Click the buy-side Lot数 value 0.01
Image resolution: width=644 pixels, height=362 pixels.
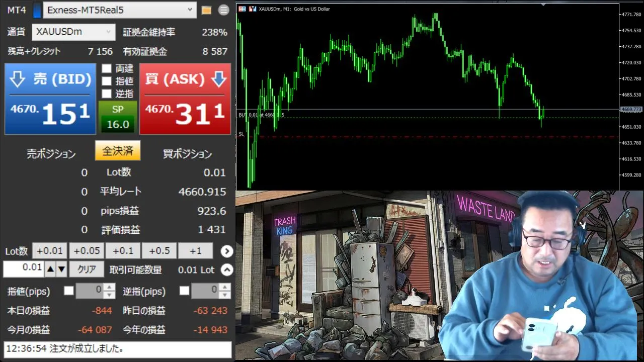click(215, 172)
